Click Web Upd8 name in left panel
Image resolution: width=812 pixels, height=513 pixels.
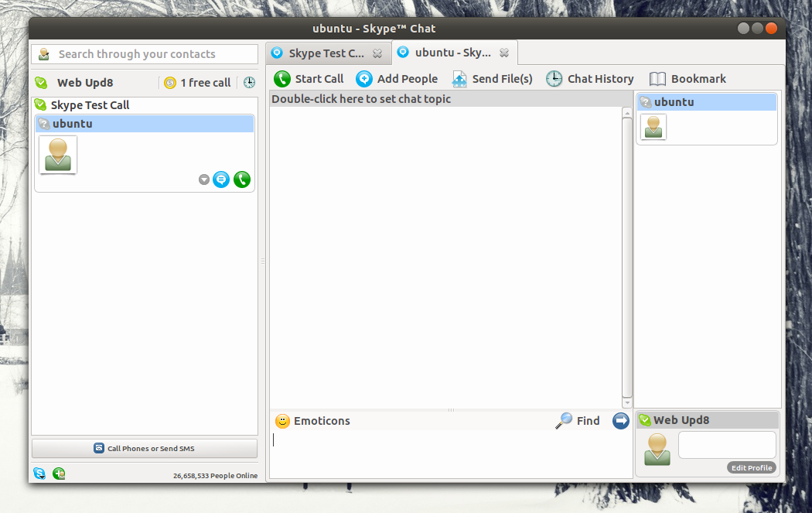(x=85, y=83)
